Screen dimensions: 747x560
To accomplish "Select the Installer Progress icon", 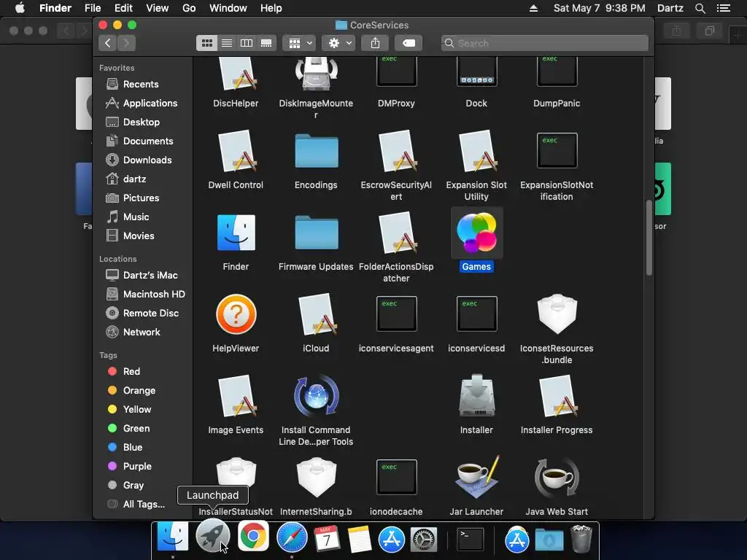I will [x=557, y=396].
